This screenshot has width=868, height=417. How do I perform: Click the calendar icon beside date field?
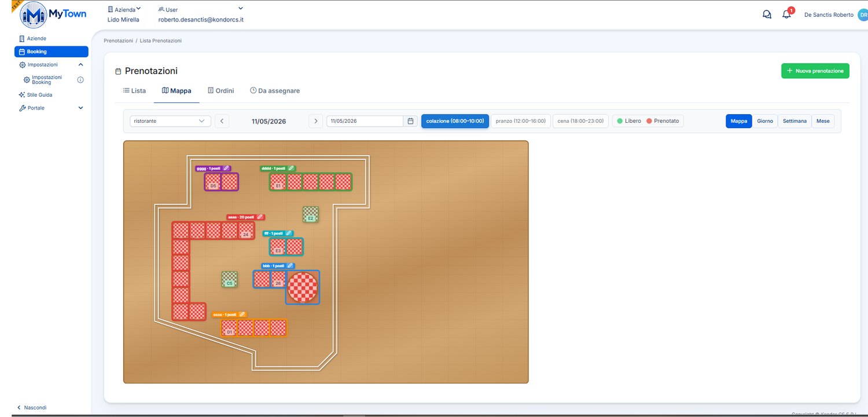tap(410, 121)
